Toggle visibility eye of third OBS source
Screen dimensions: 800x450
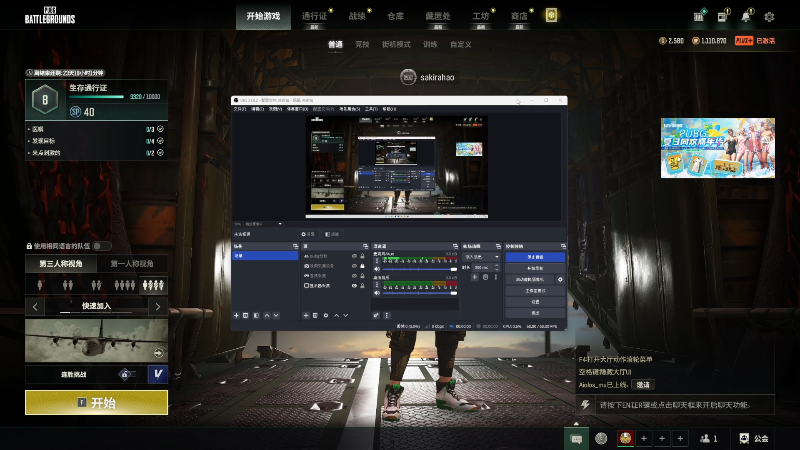coord(354,276)
